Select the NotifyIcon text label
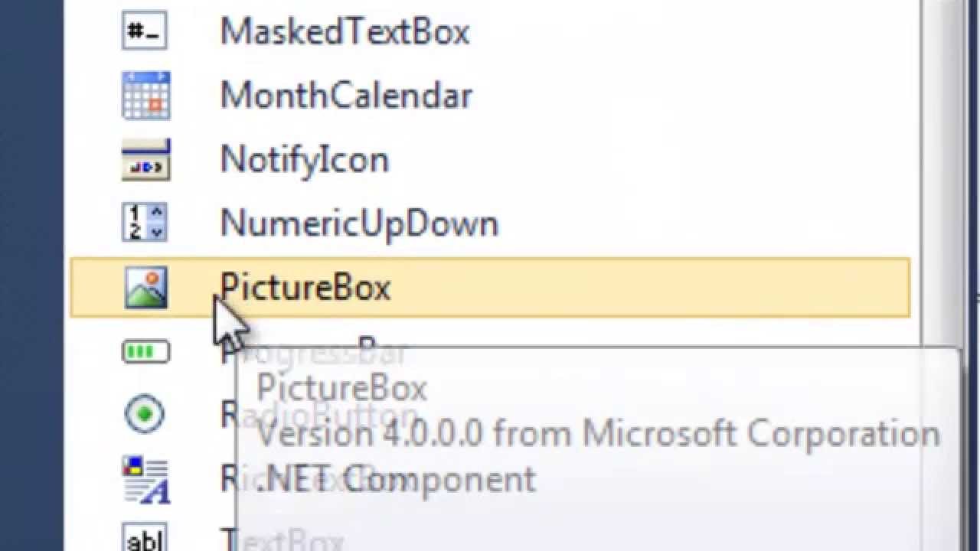 [x=305, y=160]
